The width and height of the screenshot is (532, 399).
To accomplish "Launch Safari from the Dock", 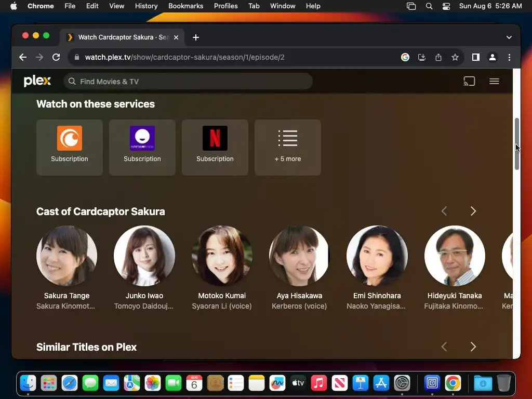I will (x=70, y=383).
